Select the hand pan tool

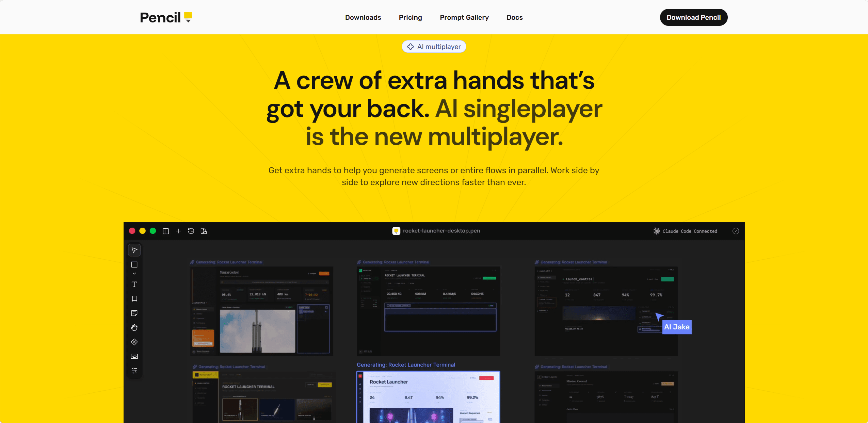pos(134,327)
